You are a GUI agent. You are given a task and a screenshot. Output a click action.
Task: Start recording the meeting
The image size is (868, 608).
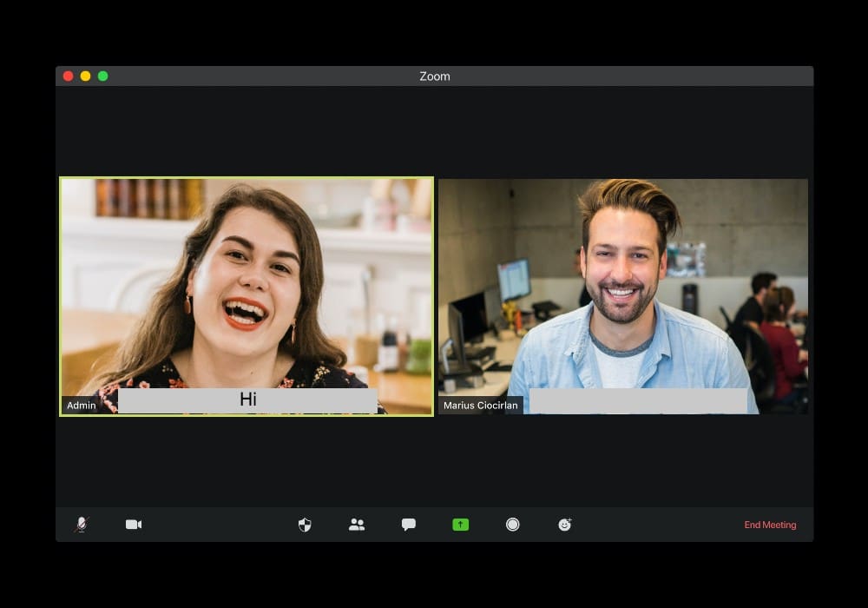[x=513, y=525]
